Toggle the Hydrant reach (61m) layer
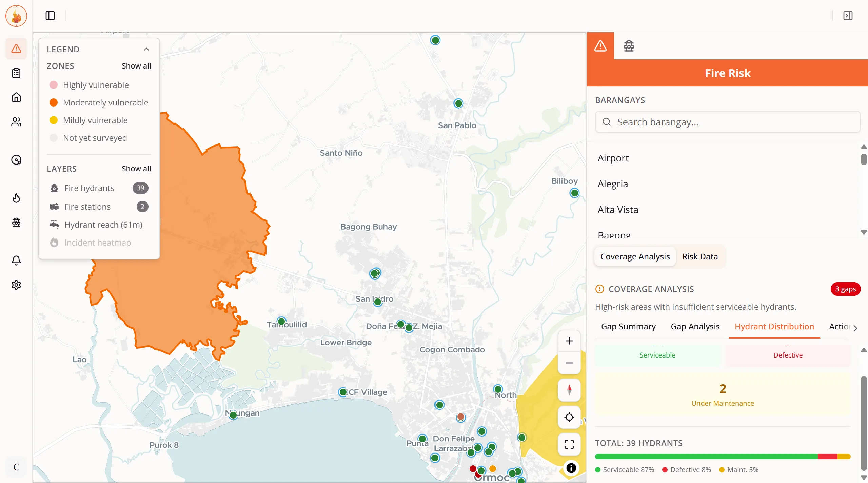 (x=99, y=225)
